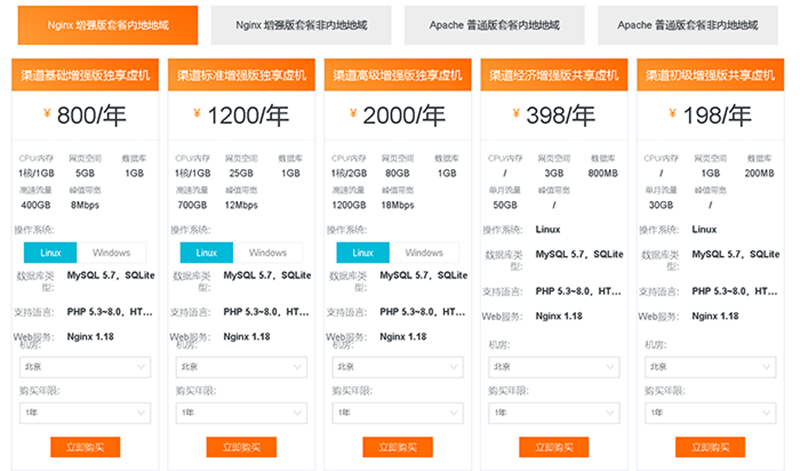This screenshot has height=471, width=800.
Task: Click the 渠道高级增强版独享虚机 plan header
Action: pyautogui.click(x=397, y=74)
